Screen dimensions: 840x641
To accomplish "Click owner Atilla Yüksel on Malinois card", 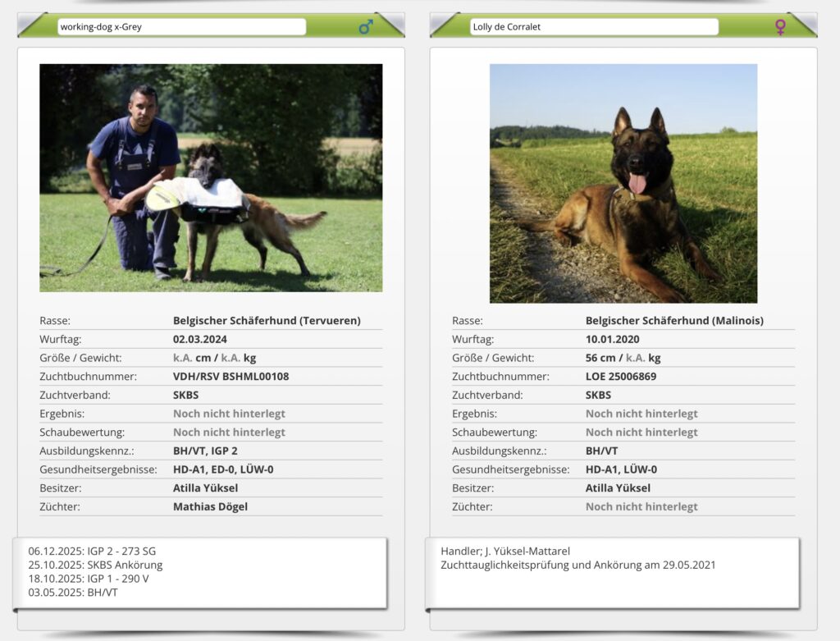I will coord(618,488).
